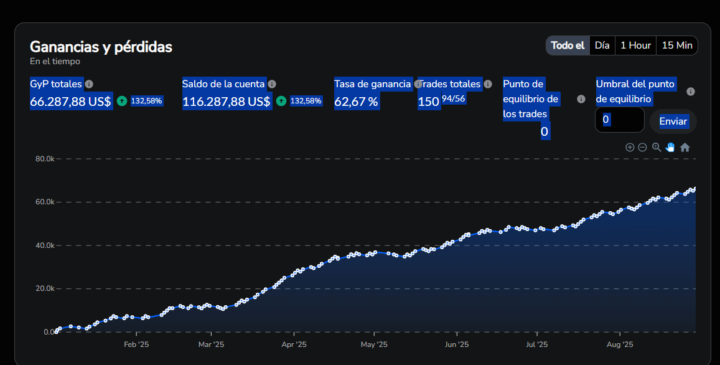
Task: Select the Todo el time range
Action: pyautogui.click(x=568, y=45)
